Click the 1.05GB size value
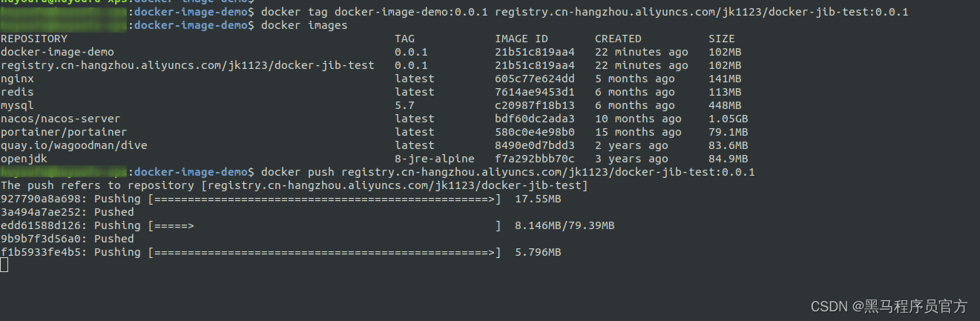Image resolution: width=980 pixels, height=321 pixels. pyautogui.click(x=729, y=119)
